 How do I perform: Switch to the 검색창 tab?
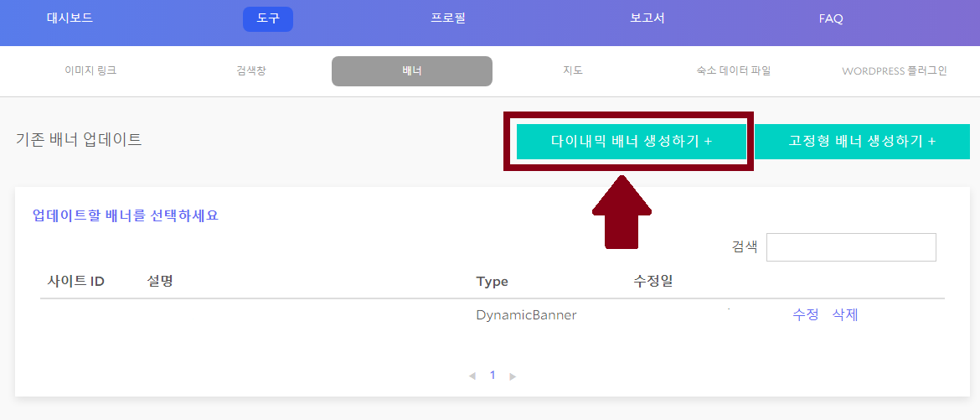point(251,70)
